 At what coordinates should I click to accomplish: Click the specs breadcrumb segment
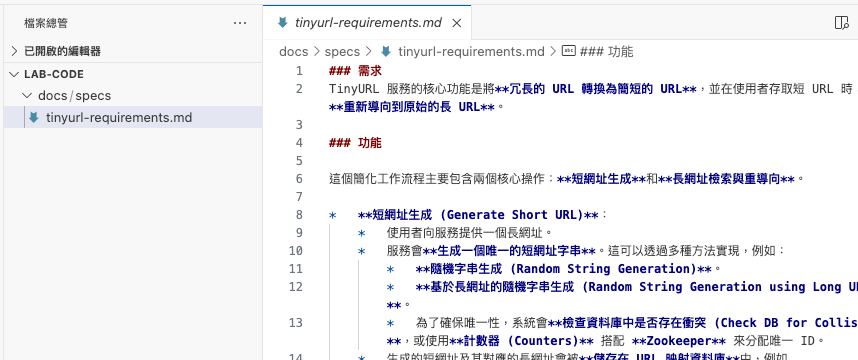tap(343, 52)
